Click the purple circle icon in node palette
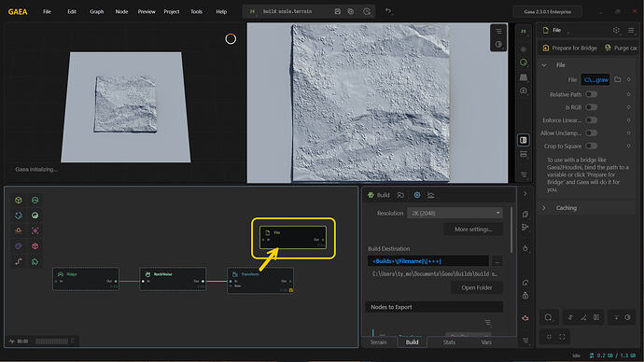The image size is (644, 362). coord(19,246)
